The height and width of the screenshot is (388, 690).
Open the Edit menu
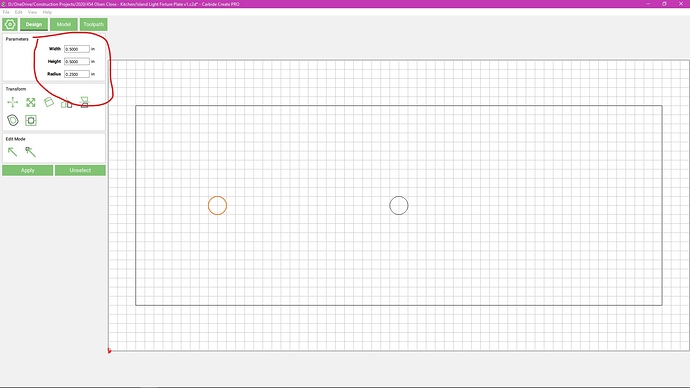point(18,12)
